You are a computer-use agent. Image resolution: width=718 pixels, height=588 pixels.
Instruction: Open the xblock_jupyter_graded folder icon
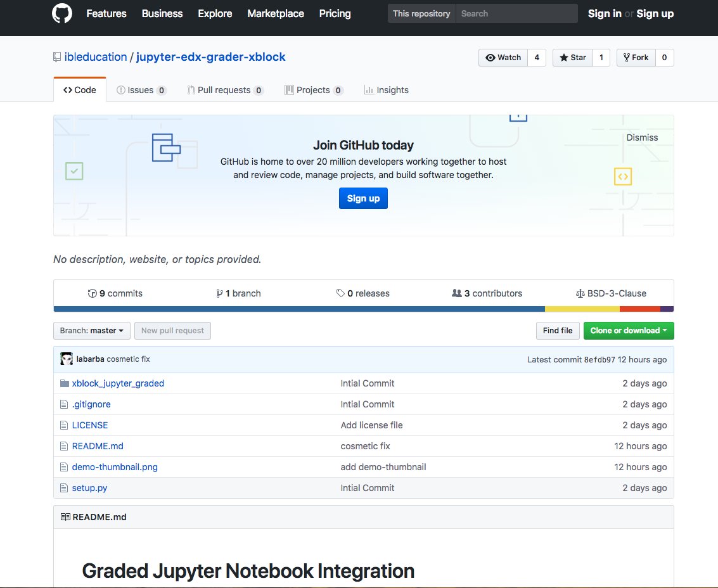(x=63, y=383)
